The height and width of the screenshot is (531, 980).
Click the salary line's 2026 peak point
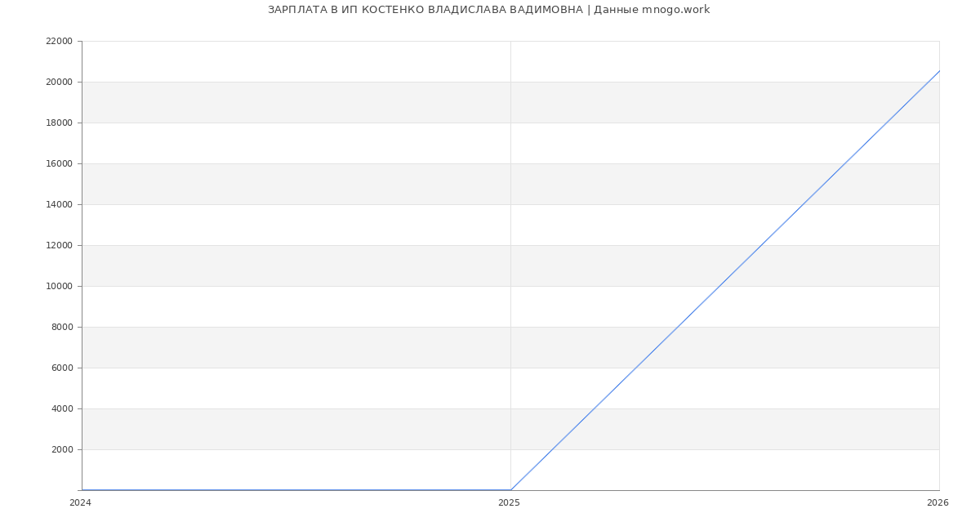(x=939, y=71)
